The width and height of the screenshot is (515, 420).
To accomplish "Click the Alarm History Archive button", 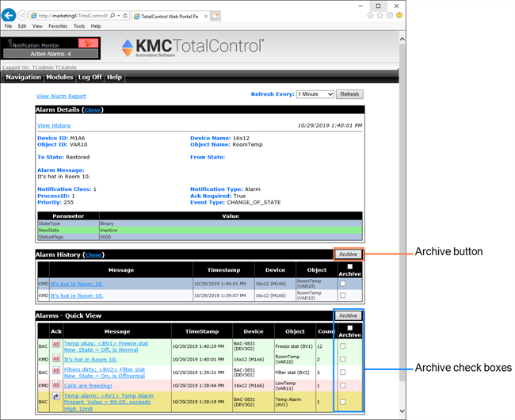I will coord(348,254).
